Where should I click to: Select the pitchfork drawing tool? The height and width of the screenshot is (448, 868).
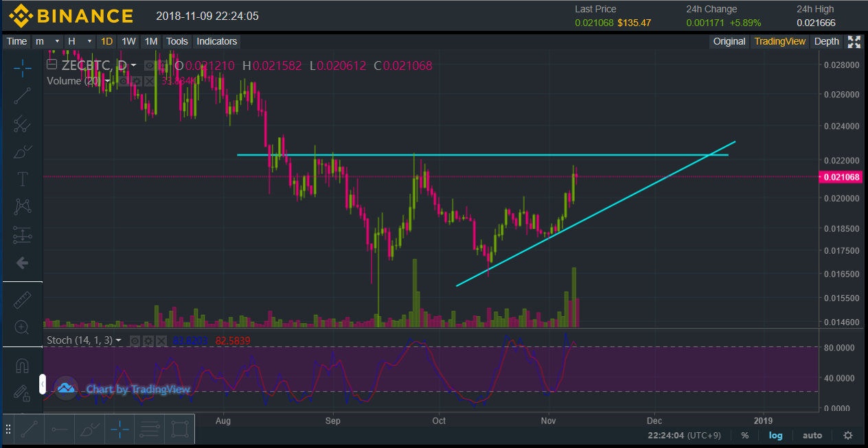point(23,123)
